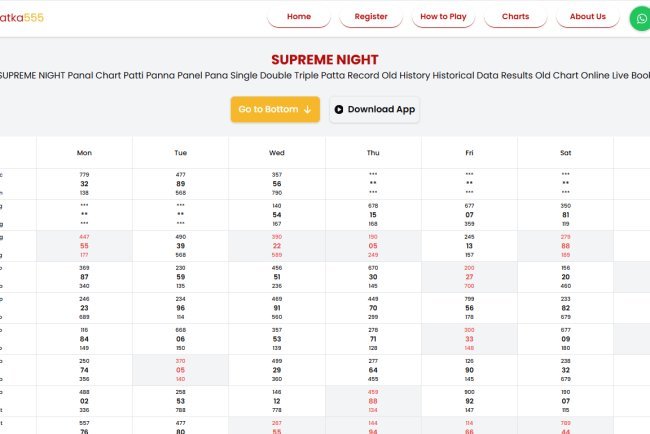This screenshot has height=434, width=650.
Task: Click the Mon column header
Action: (84, 152)
